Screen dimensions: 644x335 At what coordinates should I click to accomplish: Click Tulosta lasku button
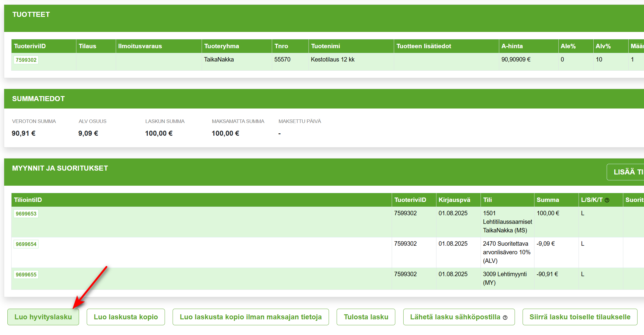366,317
